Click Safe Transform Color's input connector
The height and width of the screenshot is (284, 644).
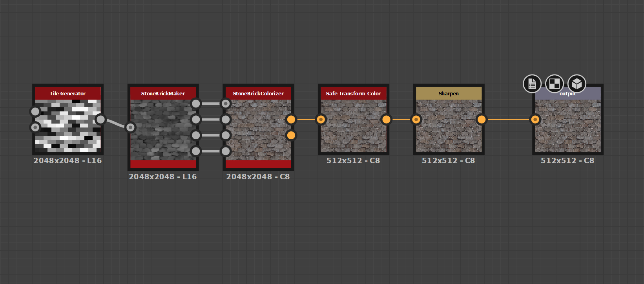point(321,119)
